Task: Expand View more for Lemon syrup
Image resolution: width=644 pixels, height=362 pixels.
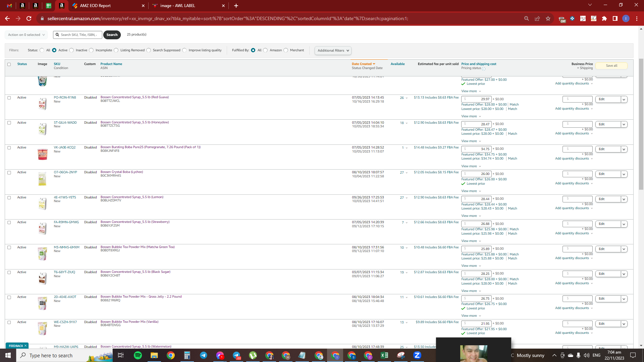Action: pyautogui.click(x=471, y=216)
